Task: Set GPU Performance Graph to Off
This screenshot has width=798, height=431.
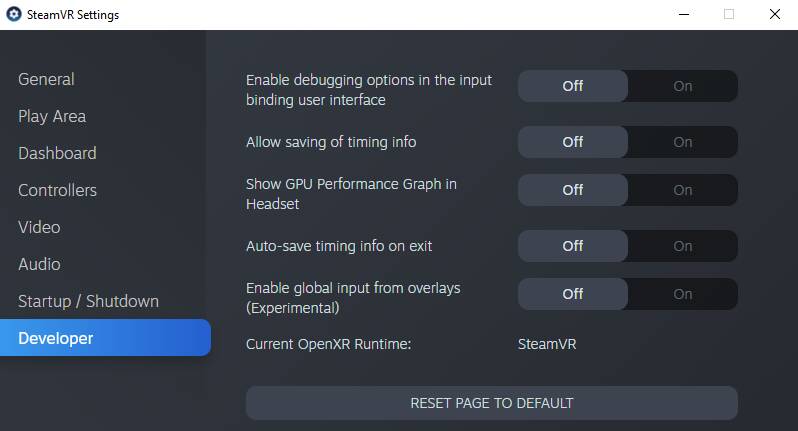Action: pyautogui.click(x=573, y=190)
